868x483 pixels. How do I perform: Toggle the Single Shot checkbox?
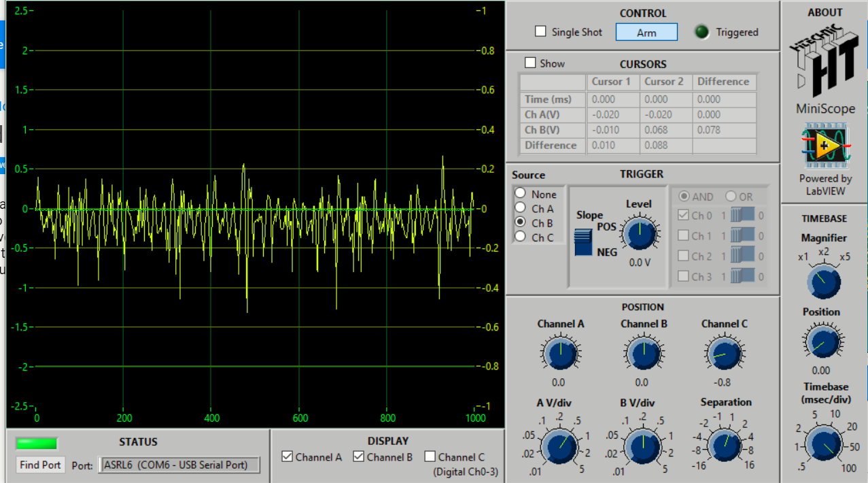[541, 31]
